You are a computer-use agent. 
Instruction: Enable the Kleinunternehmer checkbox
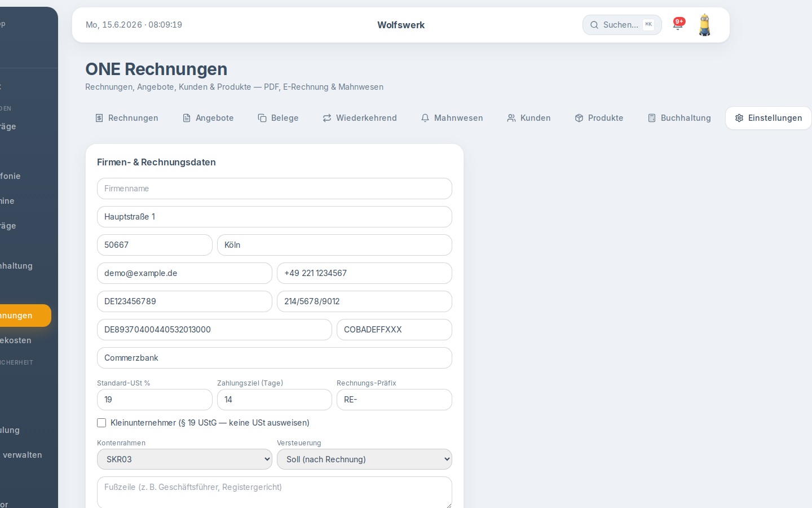point(101,423)
